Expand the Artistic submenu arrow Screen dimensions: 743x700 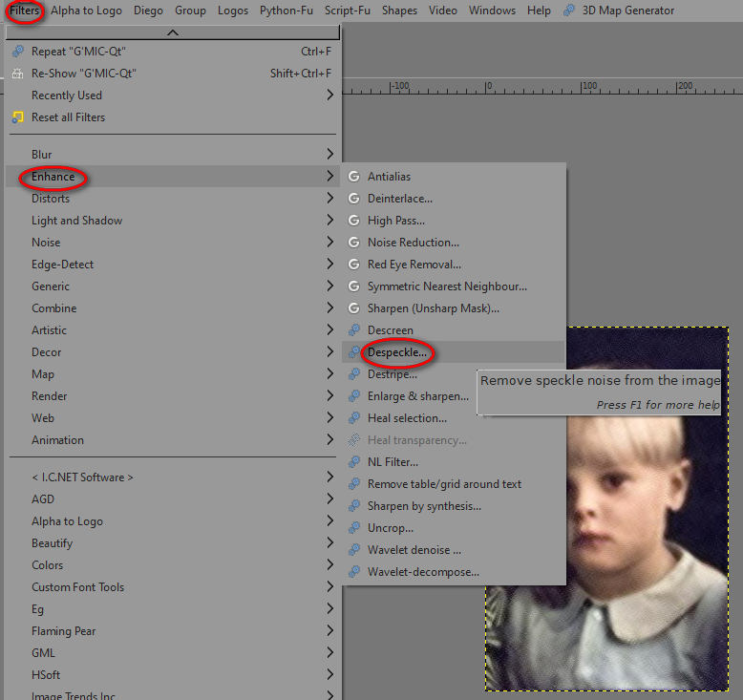330,329
